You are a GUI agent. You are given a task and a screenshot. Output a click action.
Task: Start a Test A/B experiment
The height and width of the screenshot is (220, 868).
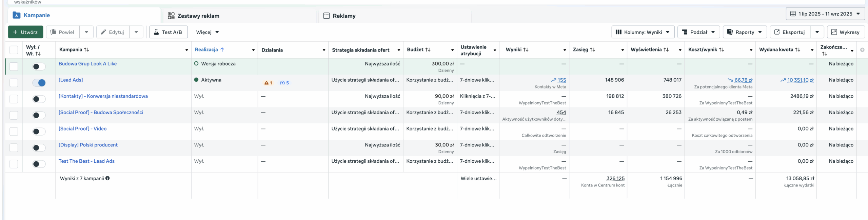tap(168, 32)
